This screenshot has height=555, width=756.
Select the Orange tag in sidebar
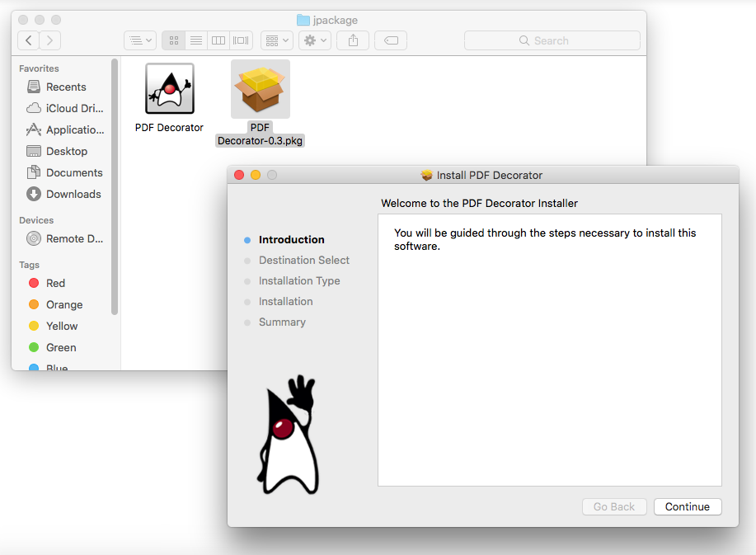click(x=55, y=305)
